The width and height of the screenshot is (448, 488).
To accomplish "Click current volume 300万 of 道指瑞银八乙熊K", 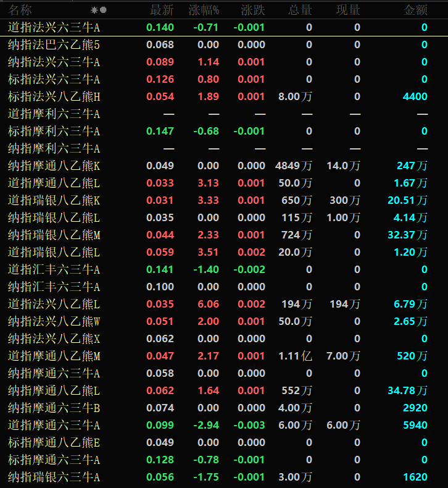I will pyautogui.click(x=345, y=200).
